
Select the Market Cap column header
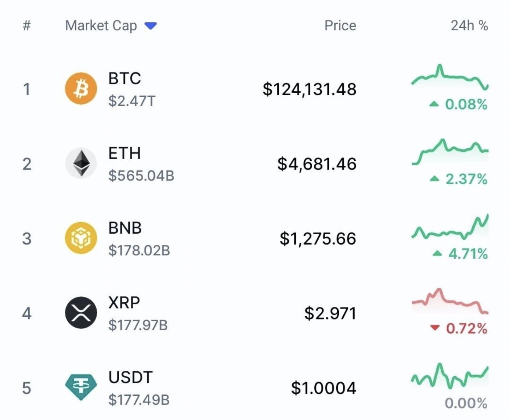click(x=102, y=25)
